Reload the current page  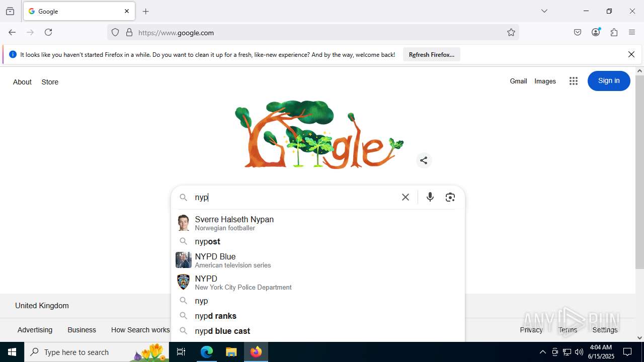pos(48,32)
